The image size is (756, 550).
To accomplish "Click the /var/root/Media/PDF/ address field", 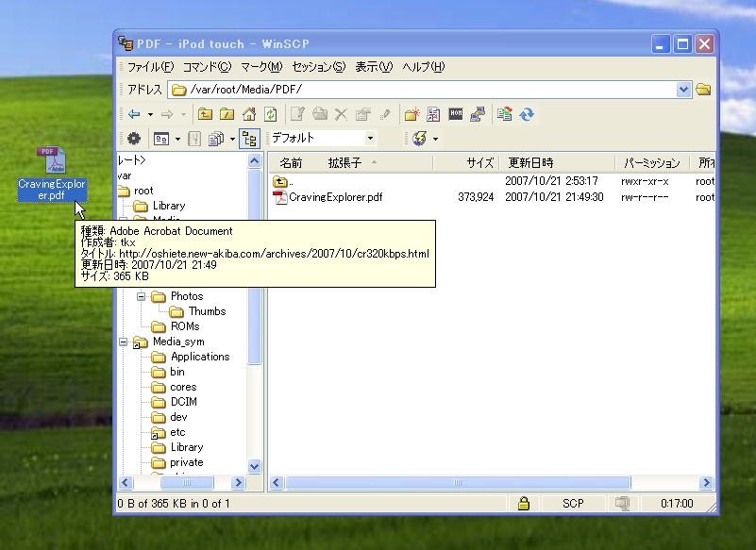I will click(430, 90).
